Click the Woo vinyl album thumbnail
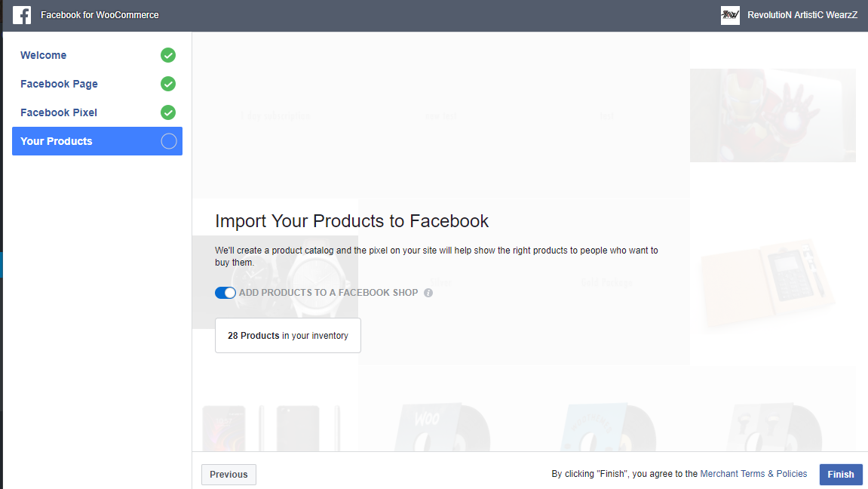The image size is (868, 489). point(441,426)
